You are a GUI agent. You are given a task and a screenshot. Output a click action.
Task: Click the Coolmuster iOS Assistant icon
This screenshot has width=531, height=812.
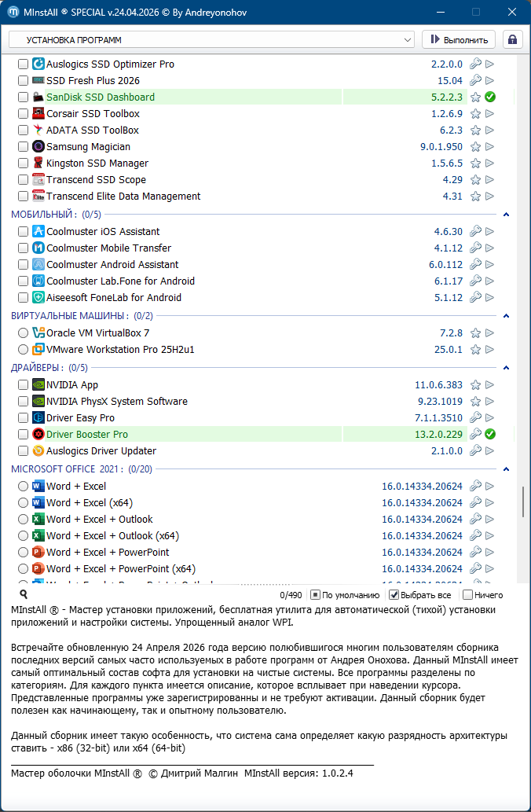coord(38,232)
